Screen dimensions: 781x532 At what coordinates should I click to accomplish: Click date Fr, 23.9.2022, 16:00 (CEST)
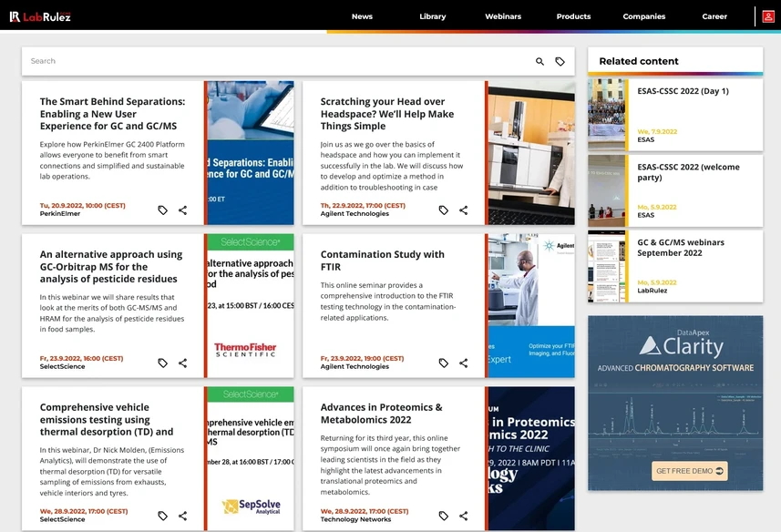tap(81, 358)
